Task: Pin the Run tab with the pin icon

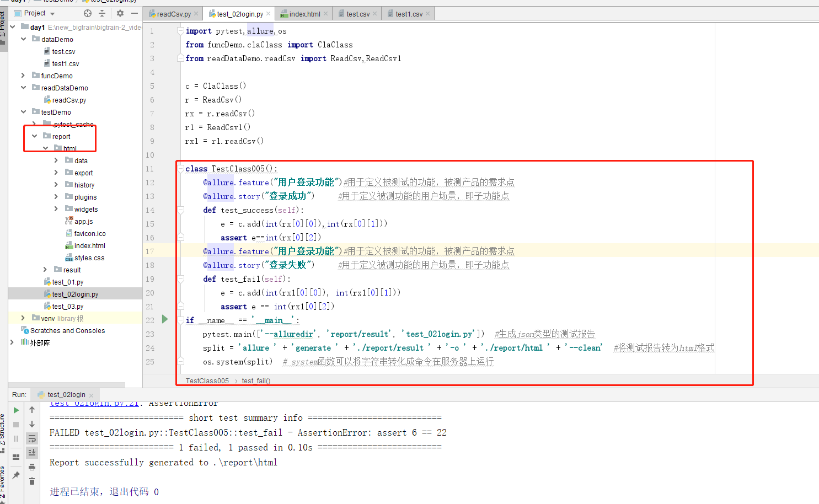Action: (x=16, y=475)
